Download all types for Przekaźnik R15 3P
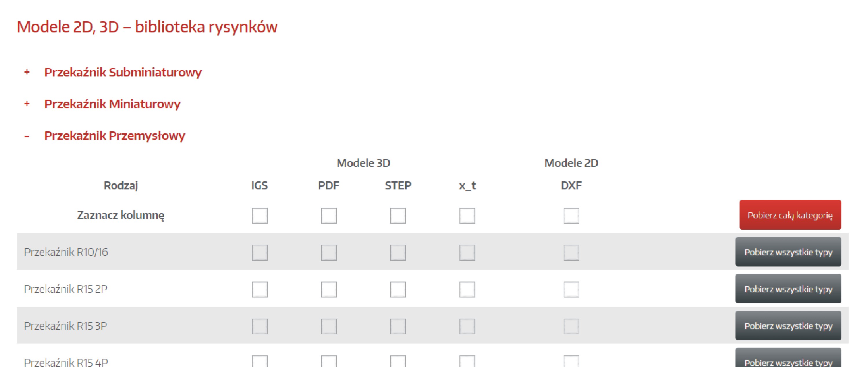868x367 pixels. (x=788, y=326)
